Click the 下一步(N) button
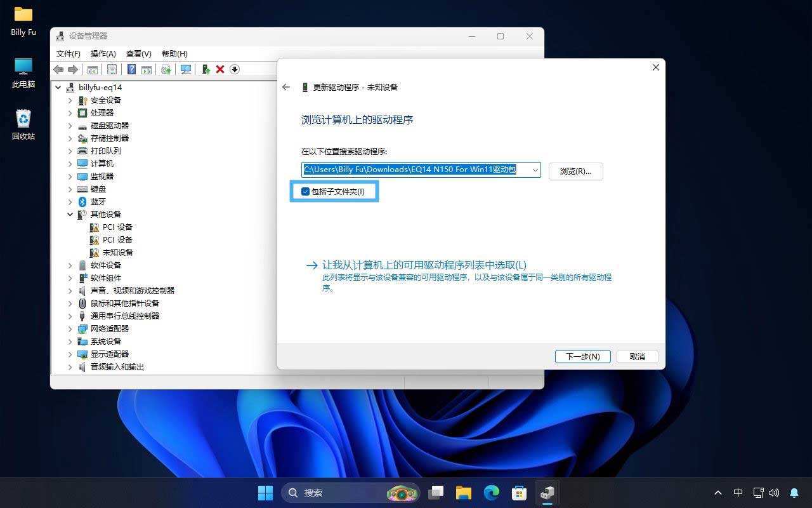 pyautogui.click(x=582, y=356)
